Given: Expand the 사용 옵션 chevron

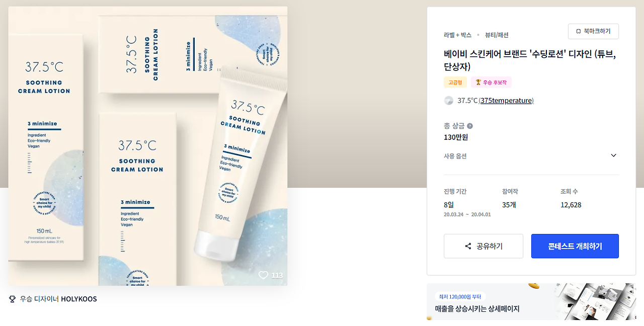Looking at the screenshot, I should (613, 155).
